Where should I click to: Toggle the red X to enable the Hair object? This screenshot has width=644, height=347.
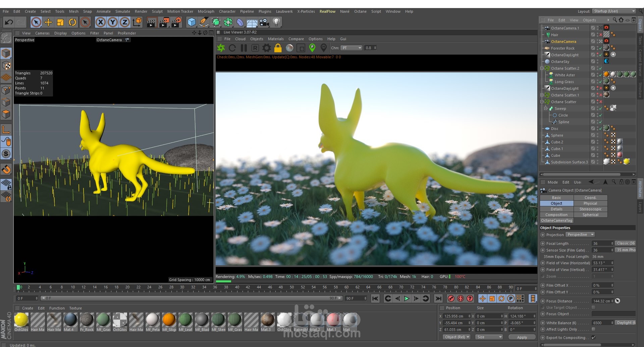point(601,34)
